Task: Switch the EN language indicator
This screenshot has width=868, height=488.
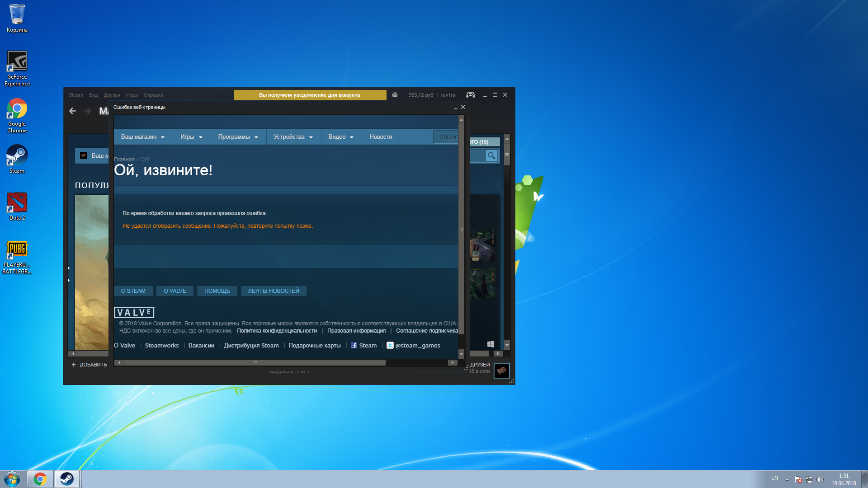Action: point(774,478)
